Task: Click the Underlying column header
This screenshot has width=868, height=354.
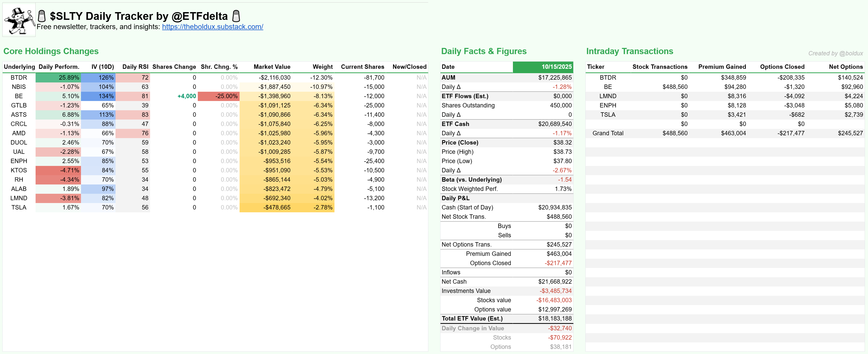Action: pyautogui.click(x=19, y=67)
